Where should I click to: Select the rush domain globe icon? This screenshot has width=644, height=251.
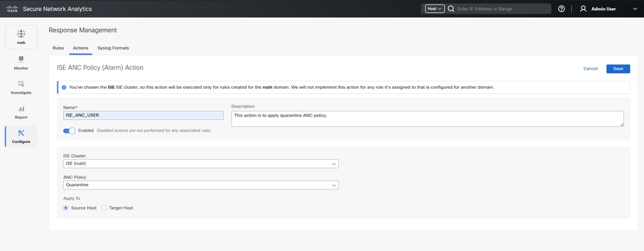click(21, 33)
